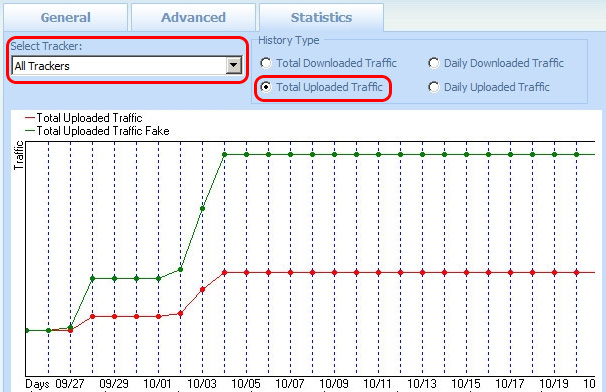Click green data point at 09/29
The width and height of the screenshot is (606, 392).
point(114,278)
